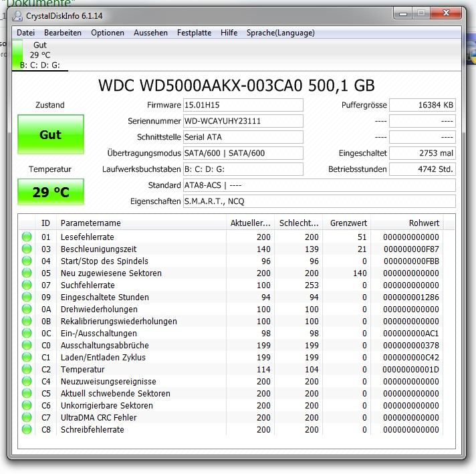The image size is (476, 474).
Task: Click green status dot for Lesefehlerrate row
Action: 27,237
